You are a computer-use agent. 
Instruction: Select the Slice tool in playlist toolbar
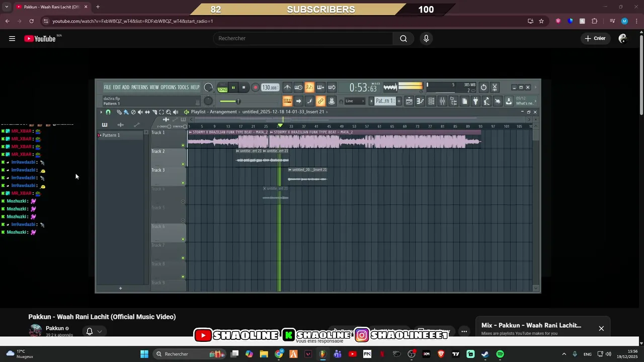pos(154,112)
